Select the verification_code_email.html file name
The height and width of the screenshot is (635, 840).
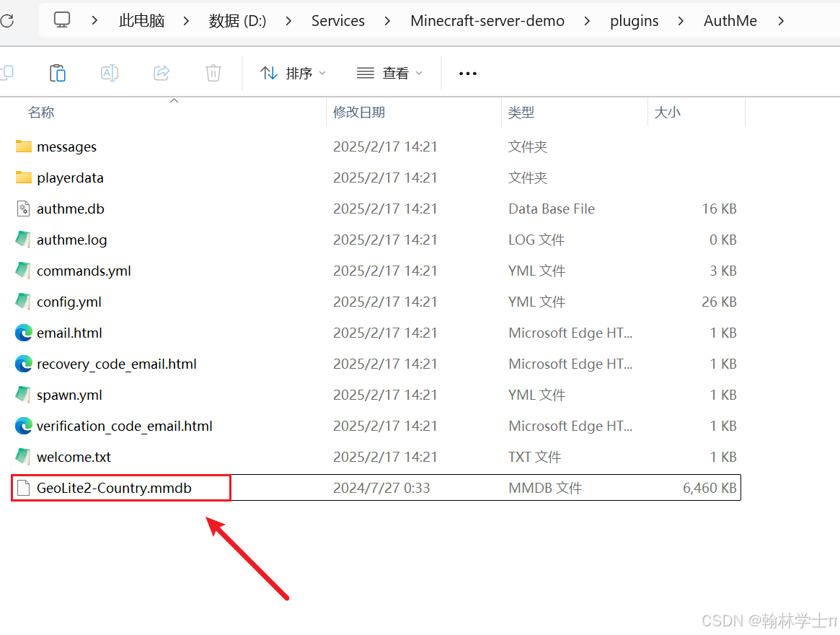point(124,427)
